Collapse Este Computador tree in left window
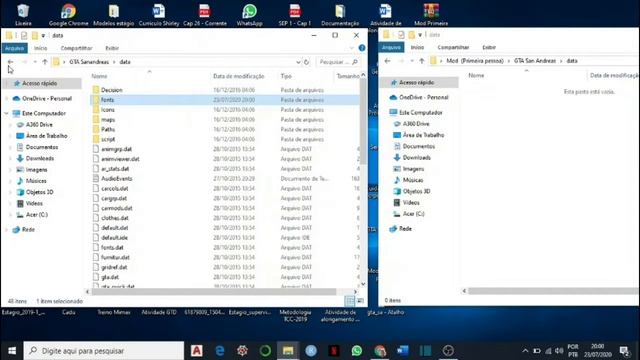 [x=7, y=113]
